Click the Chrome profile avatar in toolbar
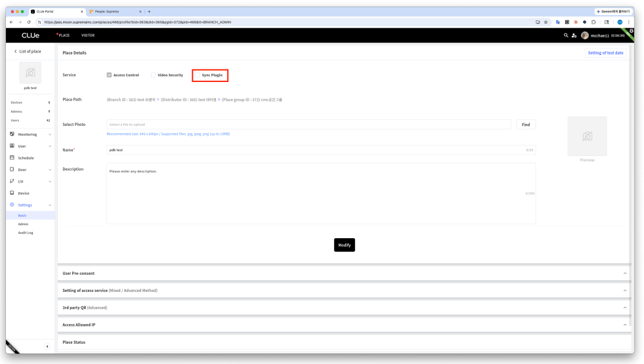Screen dimensions: 644x364 tap(620, 22)
